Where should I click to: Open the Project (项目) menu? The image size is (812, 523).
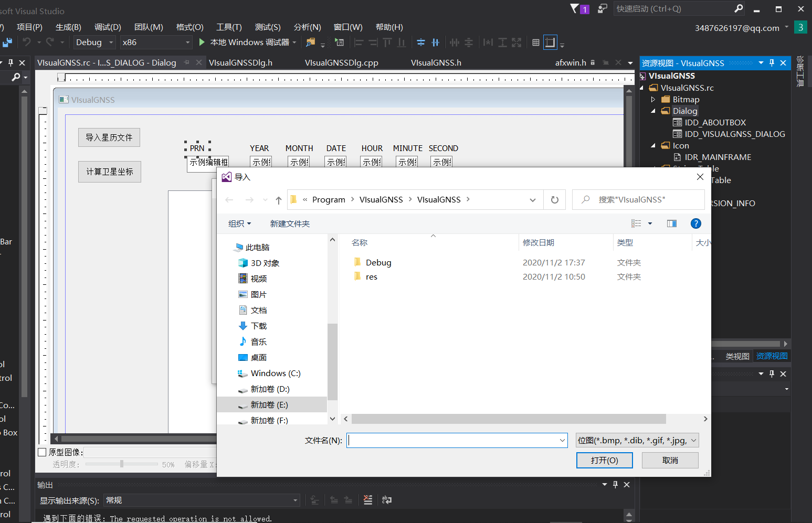(x=29, y=27)
